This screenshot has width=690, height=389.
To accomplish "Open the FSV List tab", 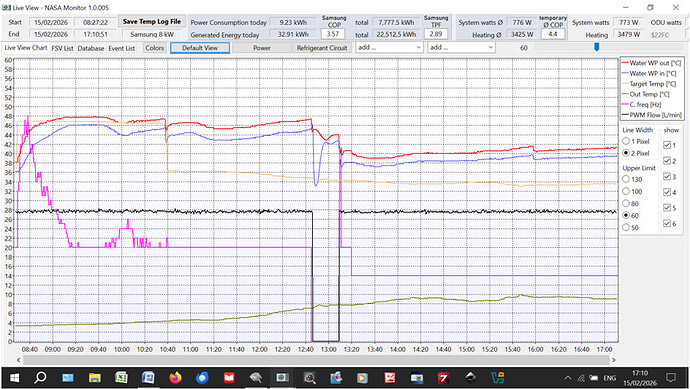I will click(x=62, y=48).
